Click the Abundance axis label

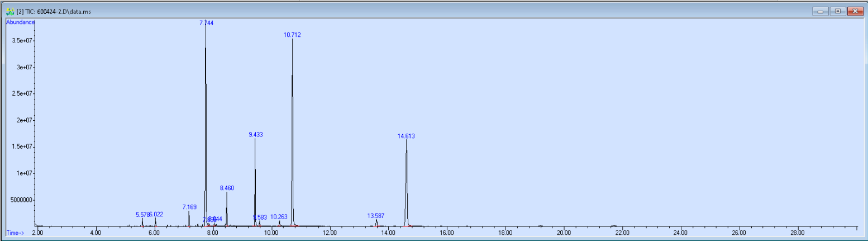pyautogui.click(x=20, y=22)
